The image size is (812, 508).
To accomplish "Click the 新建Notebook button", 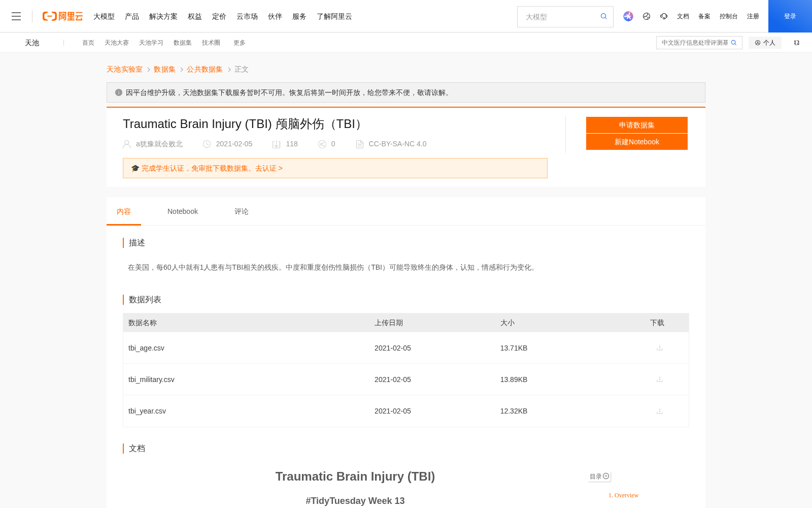I will pos(637,142).
